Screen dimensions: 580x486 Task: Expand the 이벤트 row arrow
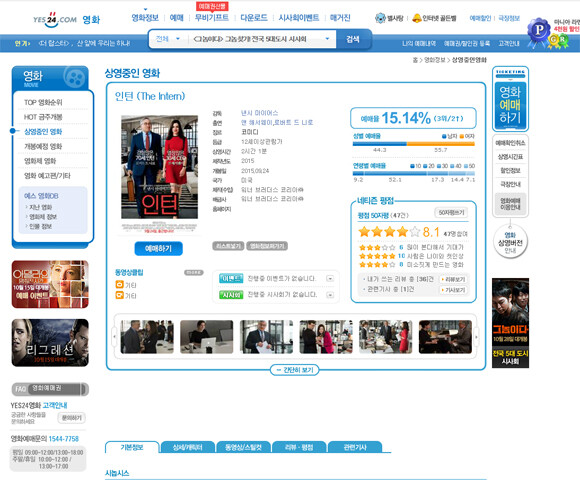[330, 279]
